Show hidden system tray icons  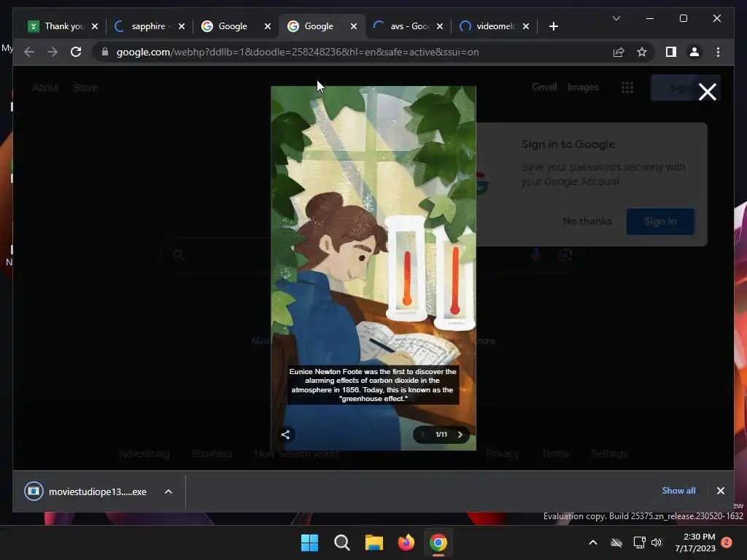coord(593,542)
